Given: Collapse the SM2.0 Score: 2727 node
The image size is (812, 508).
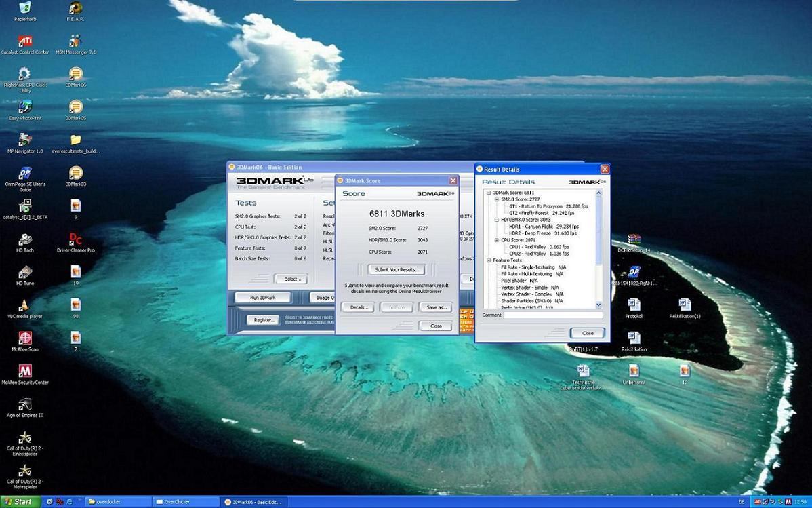Looking at the screenshot, I should point(497,199).
